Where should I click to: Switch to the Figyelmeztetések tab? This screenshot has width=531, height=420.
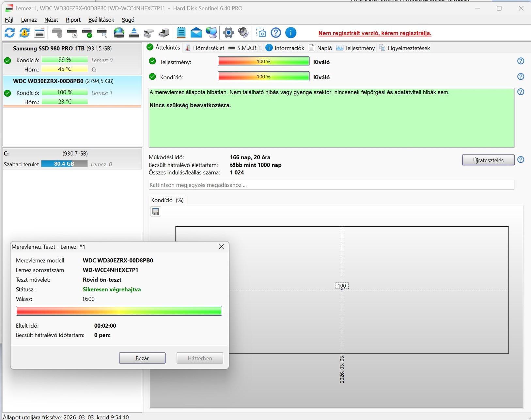[x=405, y=48]
